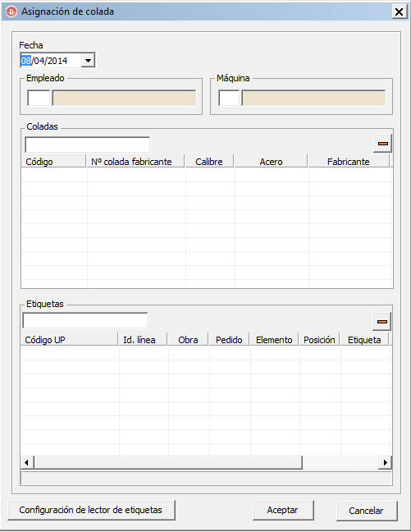
Task: Focus the Coladas search text field
Action: pyautogui.click(x=88, y=144)
